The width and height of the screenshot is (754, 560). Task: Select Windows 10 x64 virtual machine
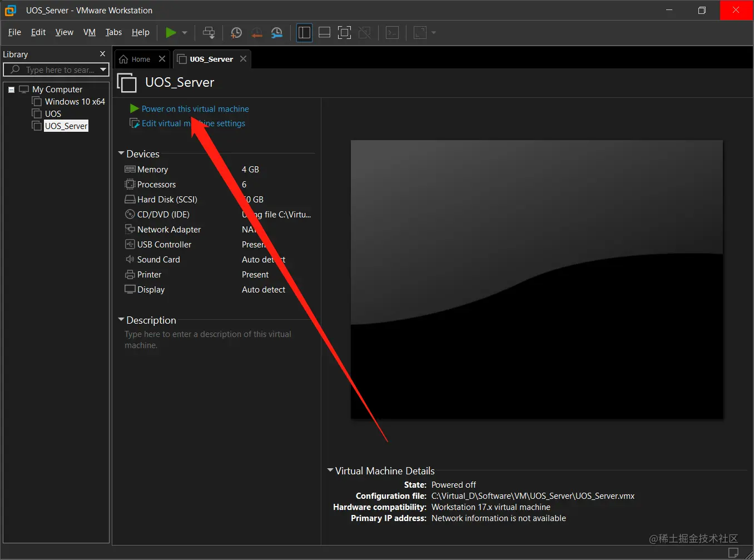[x=75, y=102]
